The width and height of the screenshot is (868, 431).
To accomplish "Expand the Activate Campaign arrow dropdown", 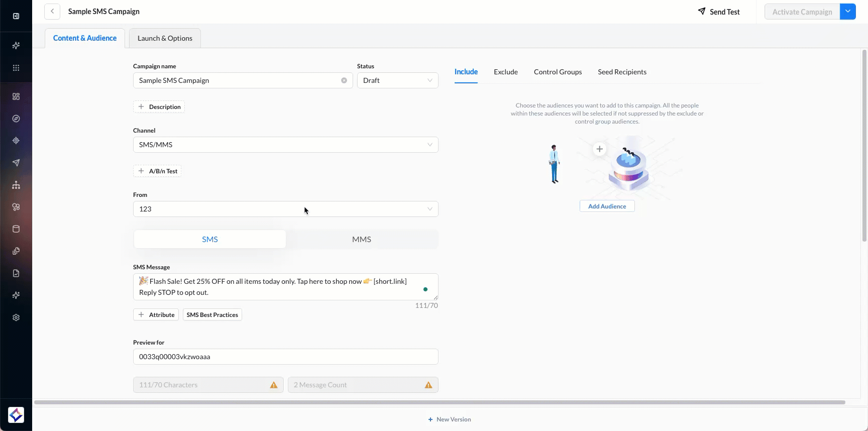I will 848,12.
